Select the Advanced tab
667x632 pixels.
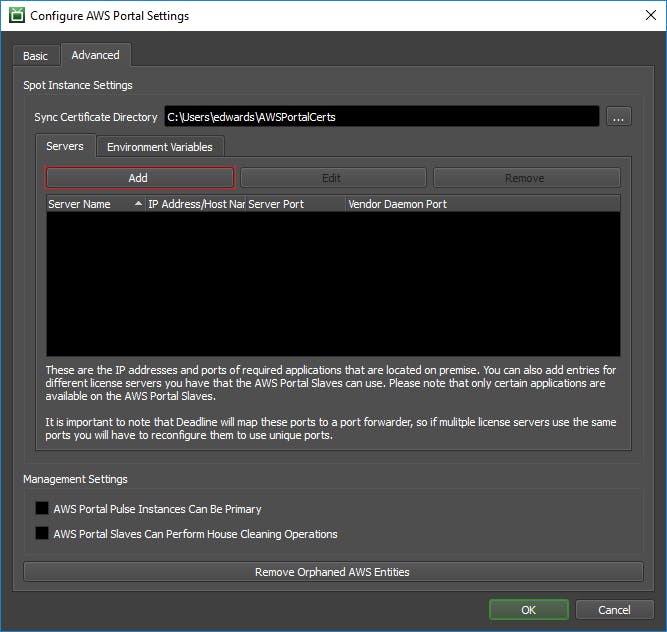[x=96, y=55]
